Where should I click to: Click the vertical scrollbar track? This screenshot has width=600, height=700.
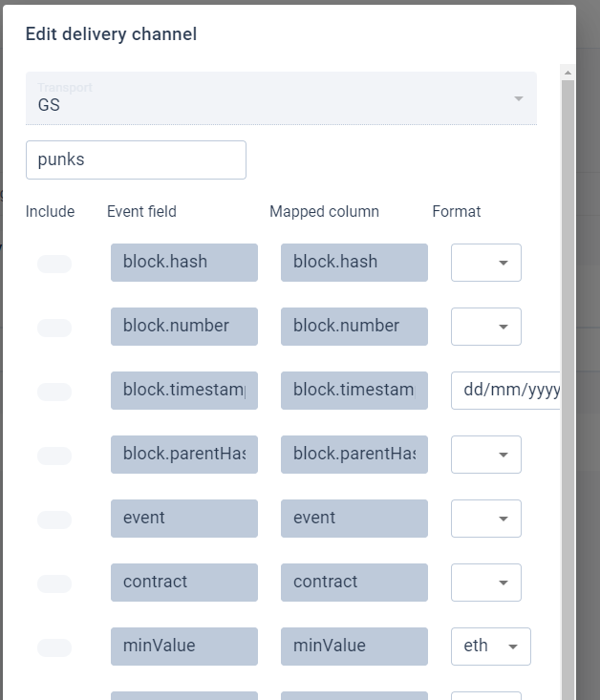coord(568,389)
